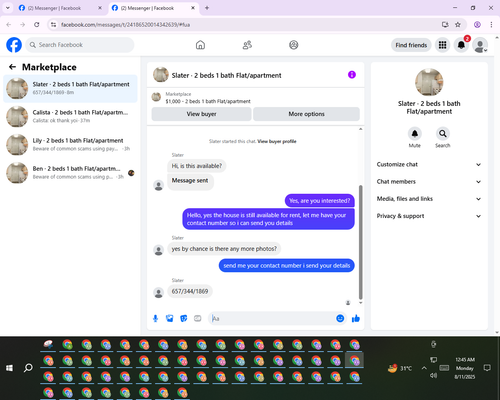Search in conversation magnifier icon
Viewport: 500px width, 400px height.
(x=443, y=134)
